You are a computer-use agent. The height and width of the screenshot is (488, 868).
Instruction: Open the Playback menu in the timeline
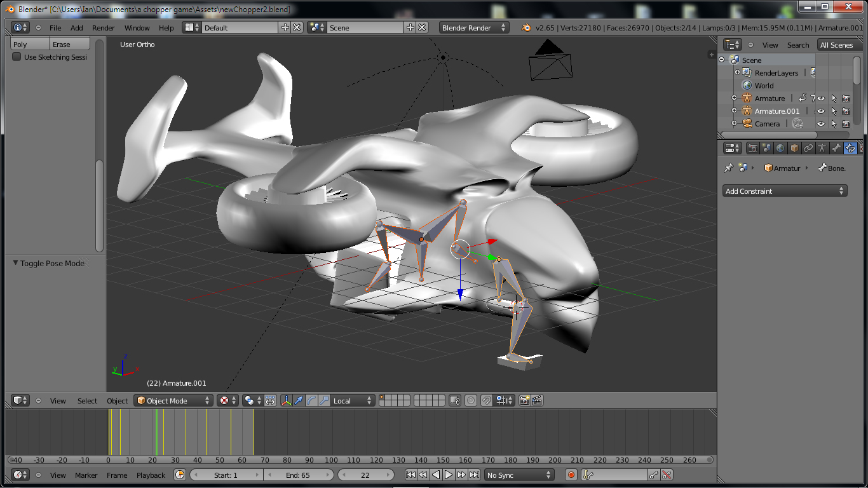(151, 475)
